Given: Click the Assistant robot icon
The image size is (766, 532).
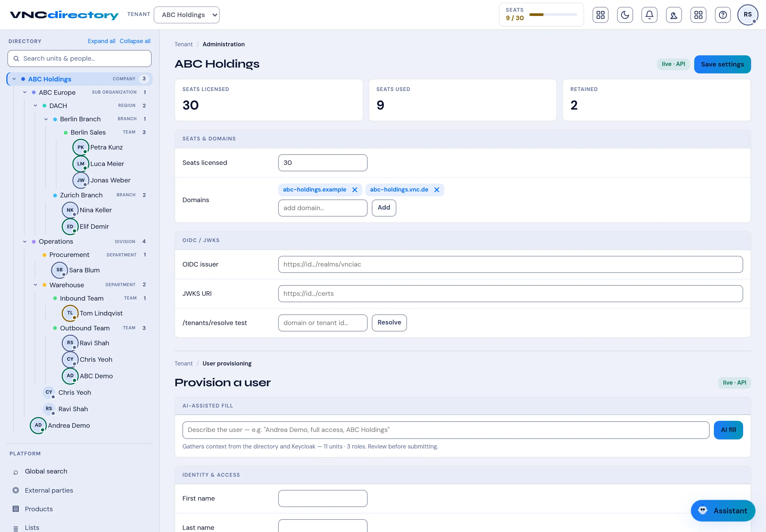Looking at the screenshot, I should [x=702, y=510].
